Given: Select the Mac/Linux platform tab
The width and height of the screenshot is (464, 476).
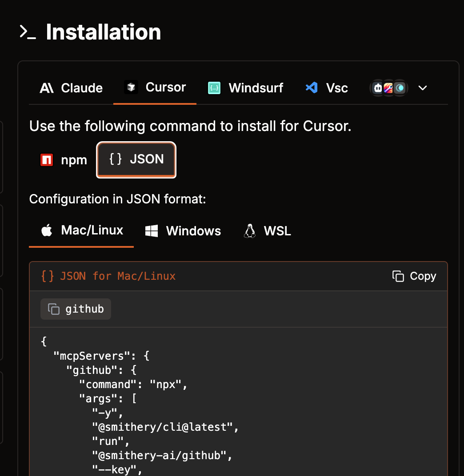Looking at the screenshot, I should [81, 230].
